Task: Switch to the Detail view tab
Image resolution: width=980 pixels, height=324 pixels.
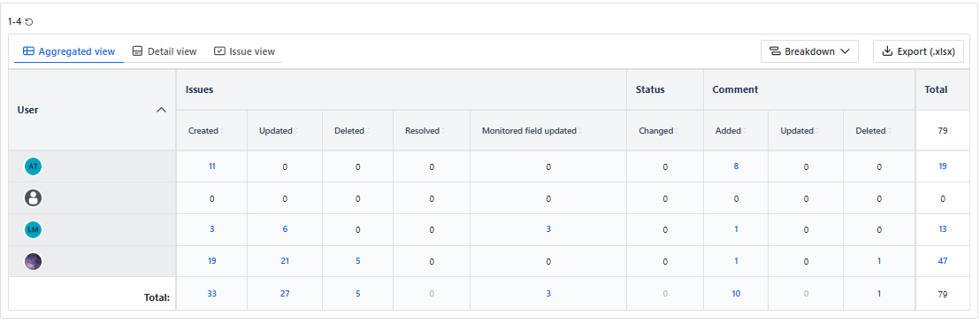Action: click(x=165, y=51)
